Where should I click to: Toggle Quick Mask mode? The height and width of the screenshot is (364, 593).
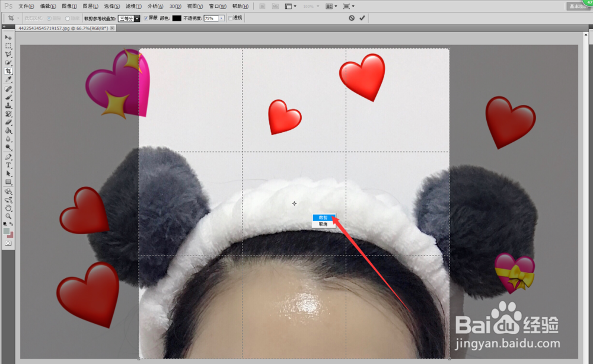8,244
